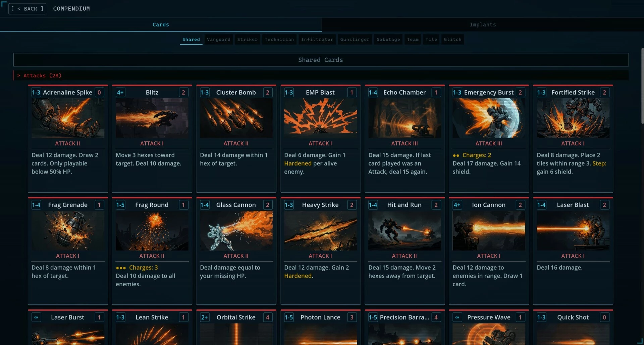This screenshot has width=644, height=345.
Task: Click the Pressure Wave infinity range icon
Action: (x=457, y=317)
